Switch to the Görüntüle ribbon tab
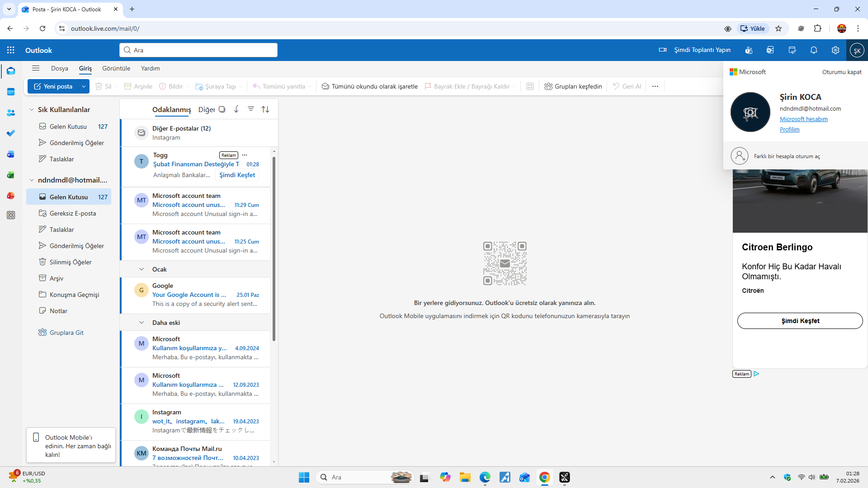The width and height of the screenshot is (868, 488). pos(116,68)
